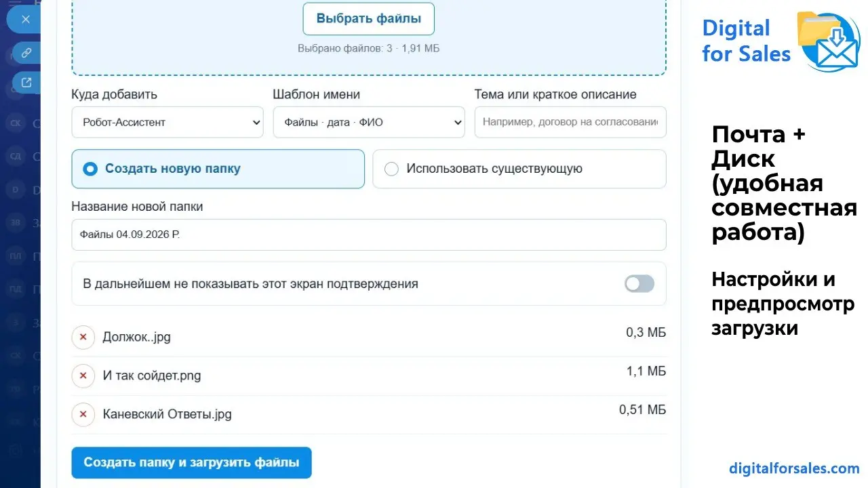Viewport: 868px width, 488px height.
Task: Click Создать папку и загрузить файлы button
Action: (191, 463)
